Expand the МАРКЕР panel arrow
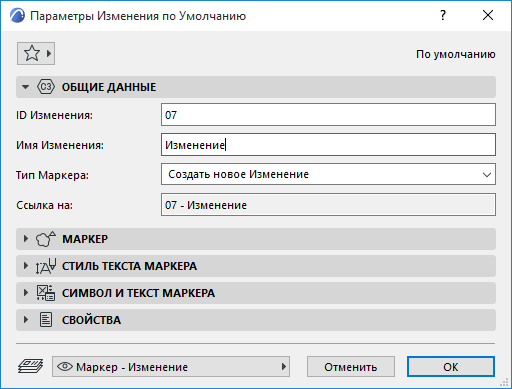This screenshot has height=389, width=512. click(x=26, y=239)
